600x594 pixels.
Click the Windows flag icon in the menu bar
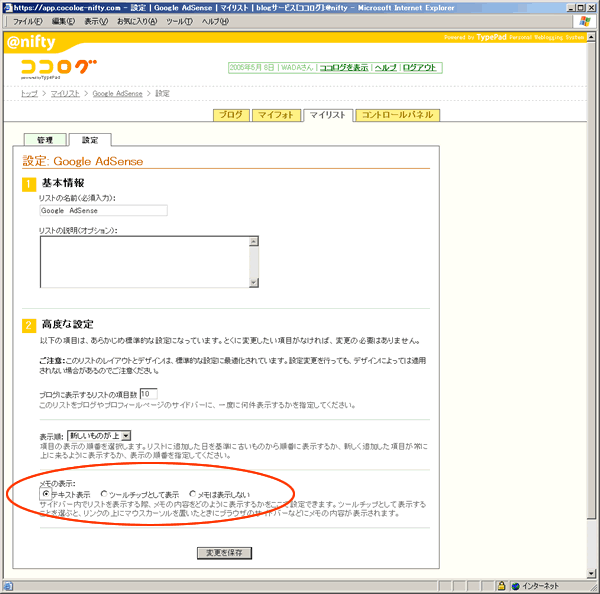(583, 21)
